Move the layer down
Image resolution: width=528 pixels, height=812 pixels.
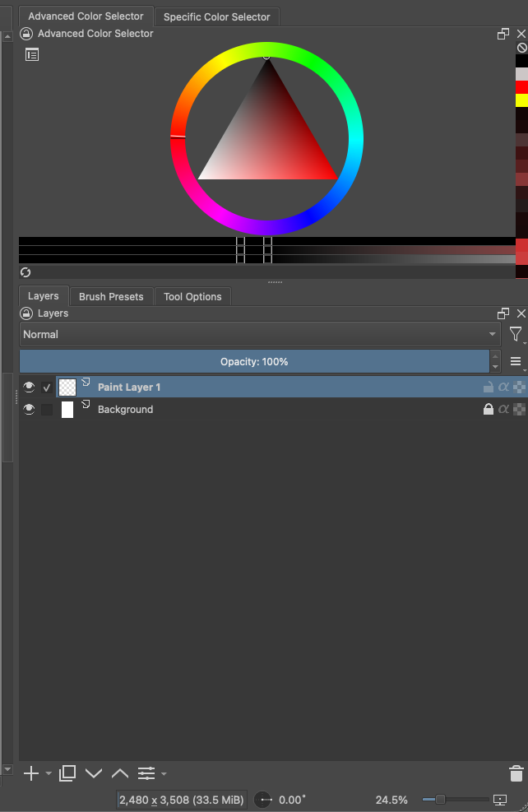tap(94, 773)
